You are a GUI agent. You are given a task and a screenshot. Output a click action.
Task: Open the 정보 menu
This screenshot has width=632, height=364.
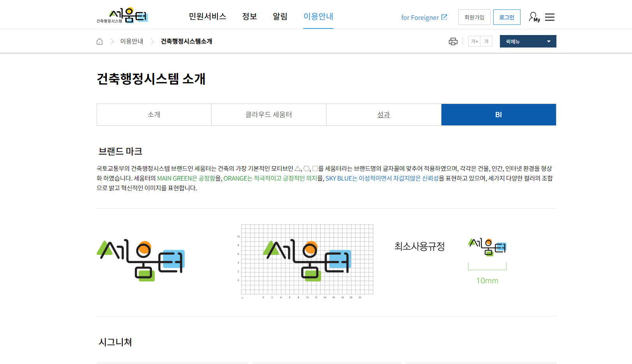[x=249, y=17]
